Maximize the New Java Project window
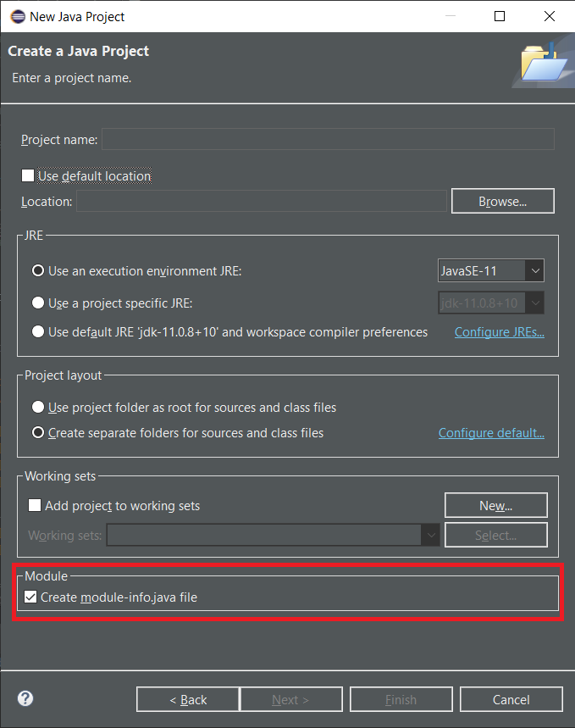The image size is (575, 728). pyautogui.click(x=500, y=16)
